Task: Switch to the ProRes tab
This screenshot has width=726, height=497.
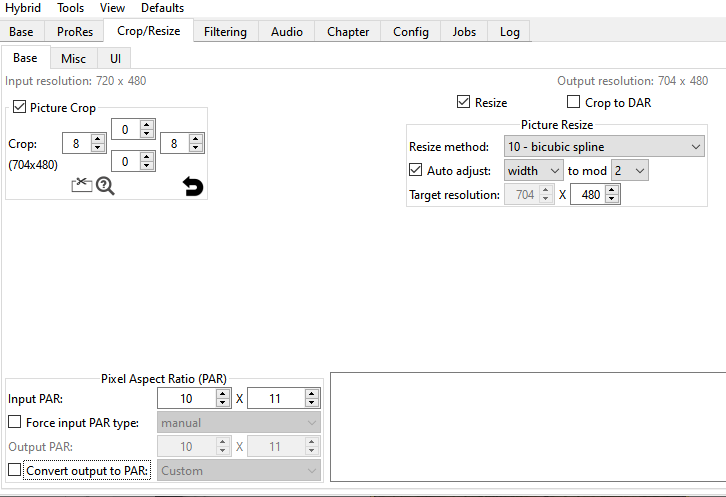Action: pyautogui.click(x=75, y=31)
